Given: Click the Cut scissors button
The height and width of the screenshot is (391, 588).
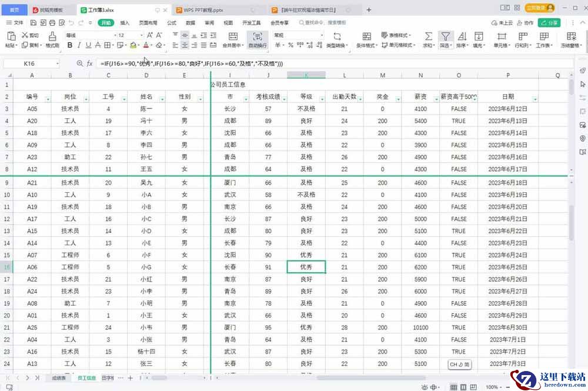Looking at the screenshot, I should pyautogui.click(x=30, y=35).
